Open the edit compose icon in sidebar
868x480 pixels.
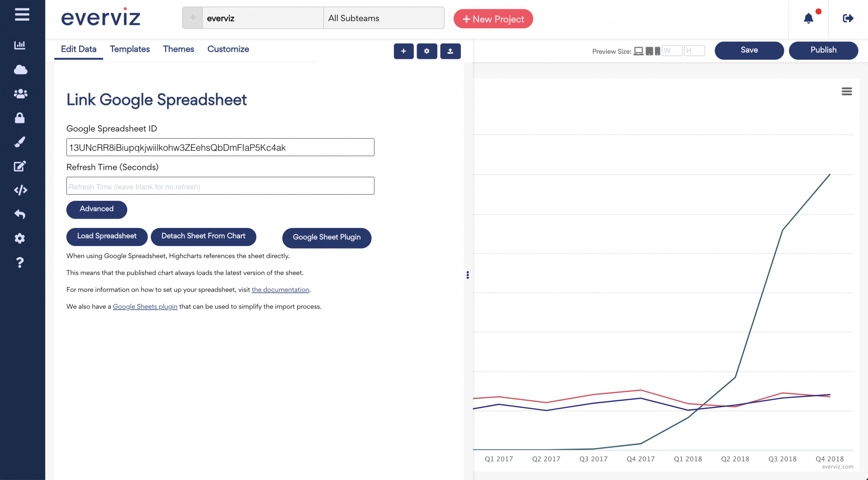pos(20,166)
